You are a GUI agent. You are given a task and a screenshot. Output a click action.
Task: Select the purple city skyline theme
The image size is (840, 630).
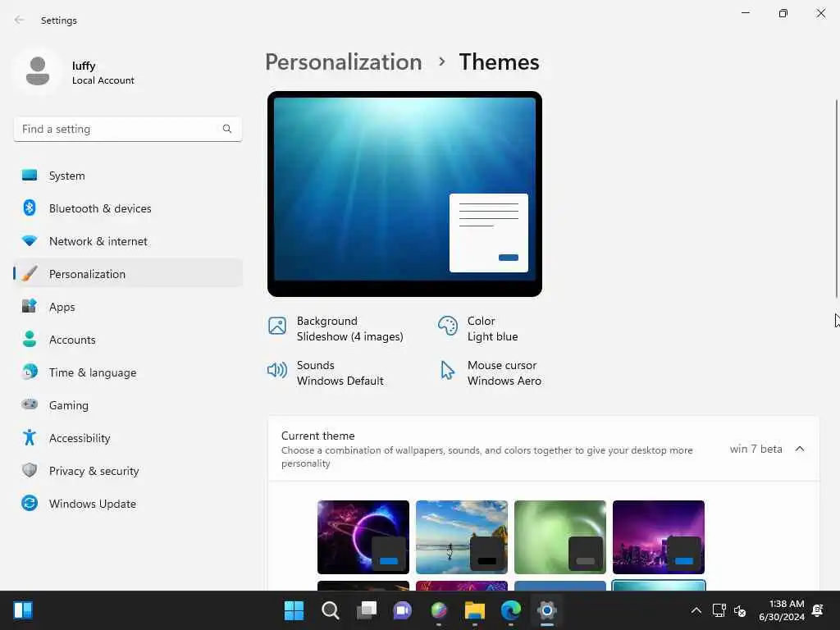tap(659, 536)
